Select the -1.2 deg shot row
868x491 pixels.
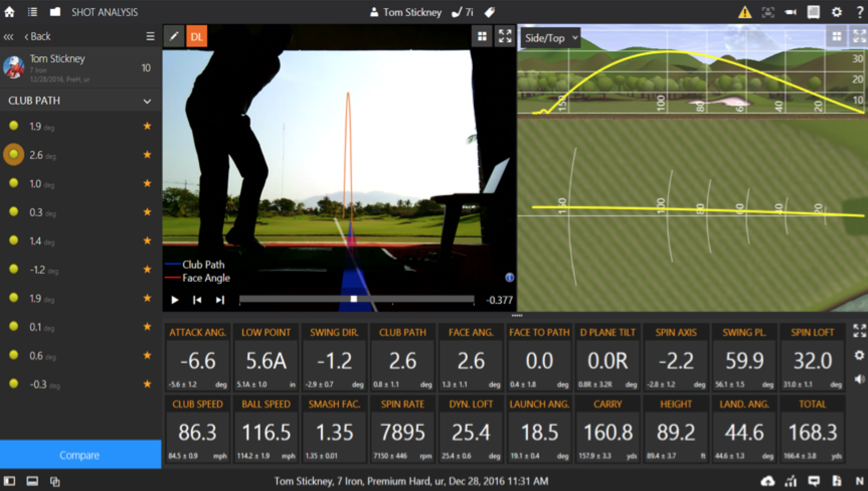tap(80, 270)
